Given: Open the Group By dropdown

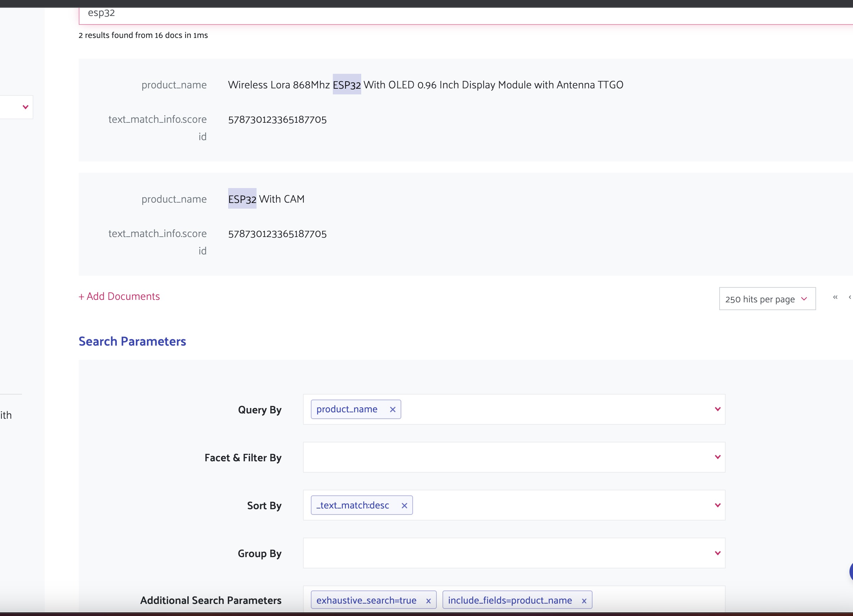Looking at the screenshot, I should point(717,553).
